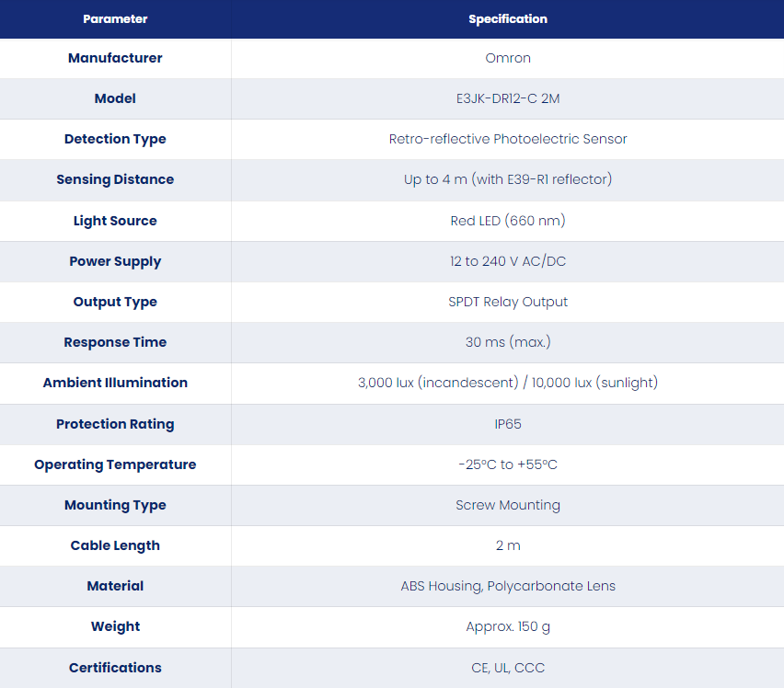The height and width of the screenshot is (688, 784).
Task: Select the Ambient Illumination row label
Action: [115, 383]
